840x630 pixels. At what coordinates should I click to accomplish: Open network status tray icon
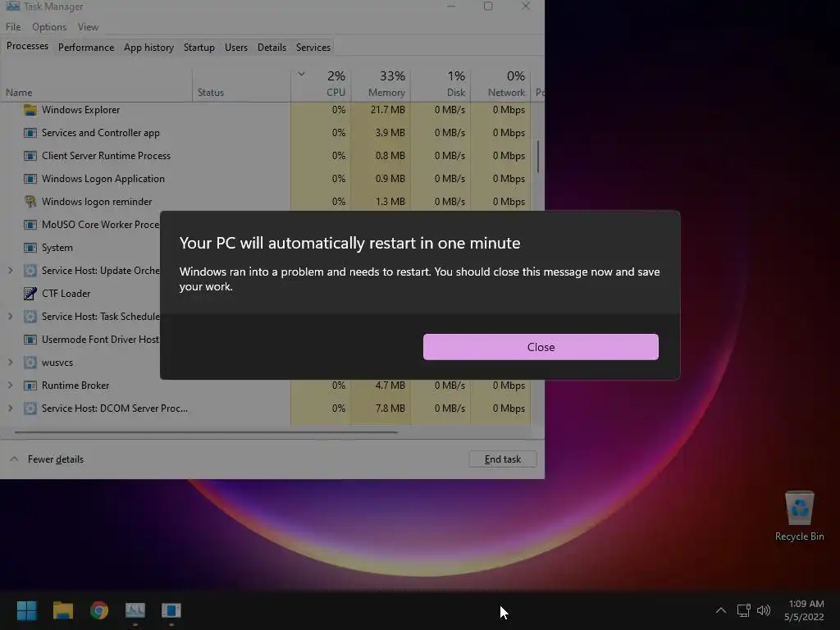[743, 610]
